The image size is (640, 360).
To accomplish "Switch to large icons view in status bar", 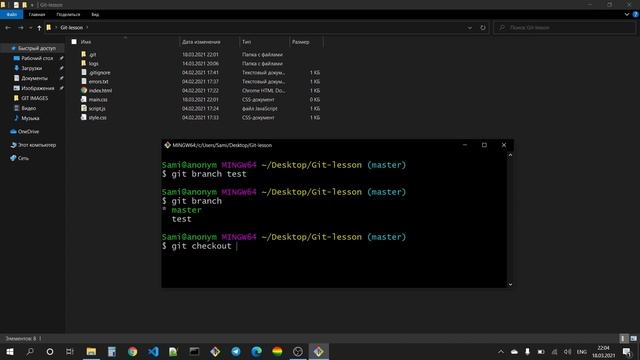I will [x=633, y=338].
